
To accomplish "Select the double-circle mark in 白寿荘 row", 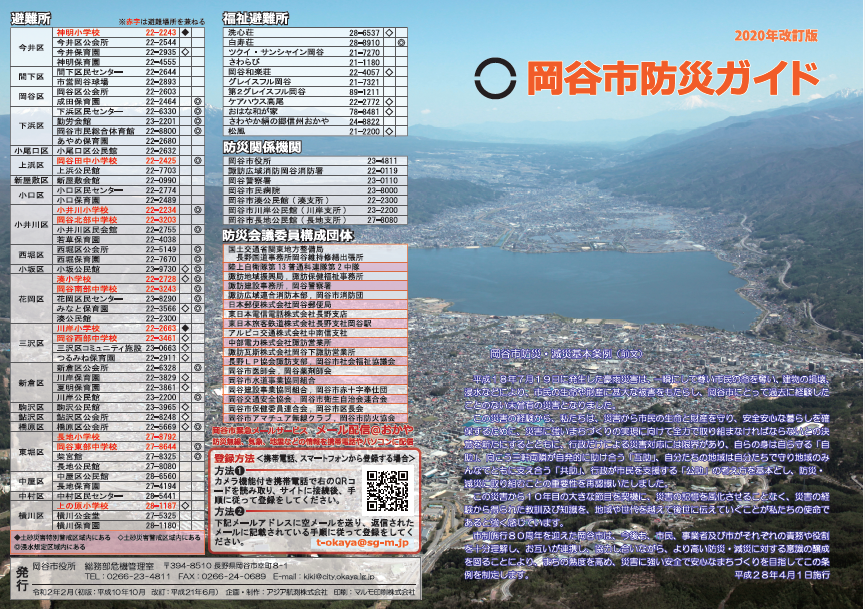I will 400,44.
